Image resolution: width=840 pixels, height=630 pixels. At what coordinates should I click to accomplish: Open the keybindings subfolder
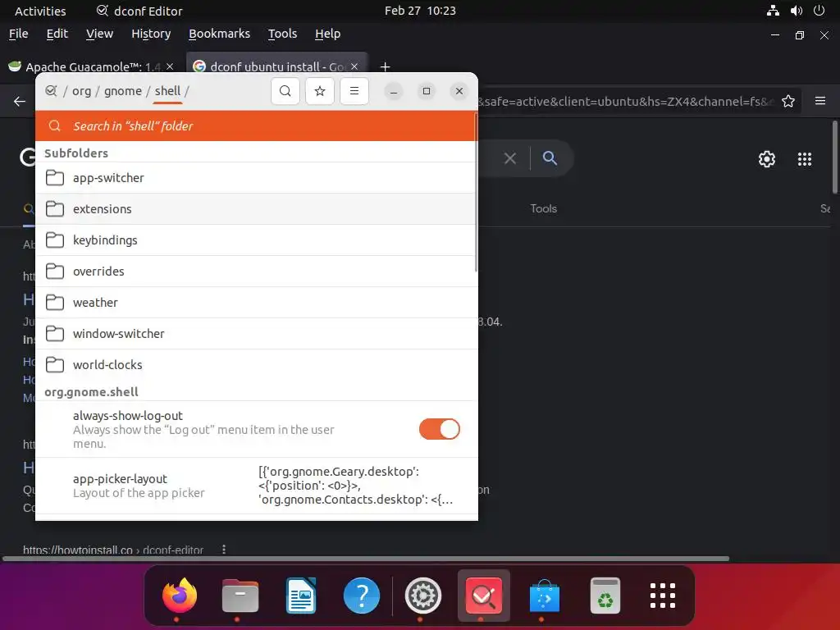coord(256,240)
